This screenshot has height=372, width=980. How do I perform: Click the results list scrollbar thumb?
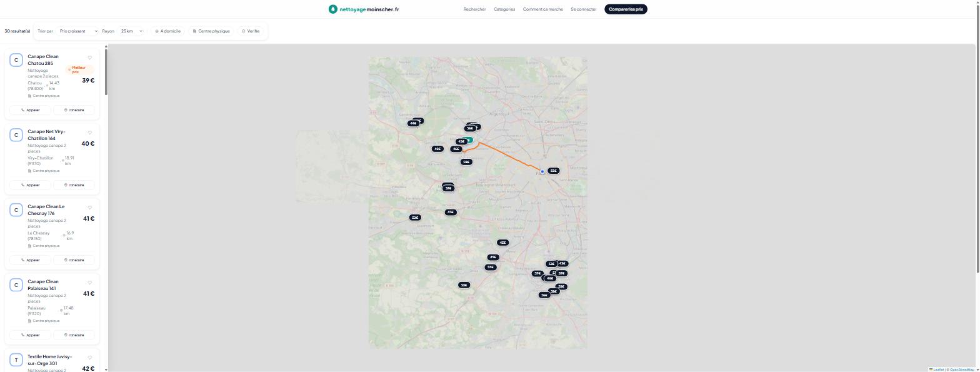tap(106, 72)
